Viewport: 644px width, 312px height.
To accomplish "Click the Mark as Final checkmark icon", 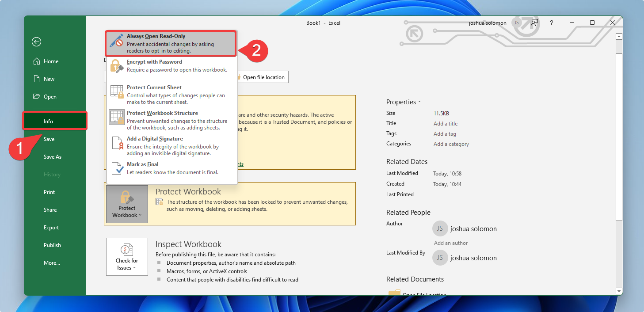I will pyautogui.click(x=117, y=168).
